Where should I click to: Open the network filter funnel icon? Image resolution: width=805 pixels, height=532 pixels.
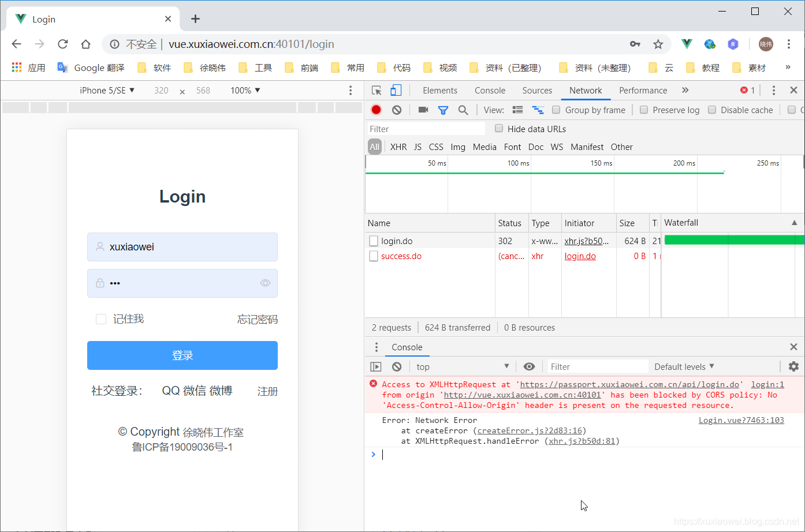click(443, 110)
